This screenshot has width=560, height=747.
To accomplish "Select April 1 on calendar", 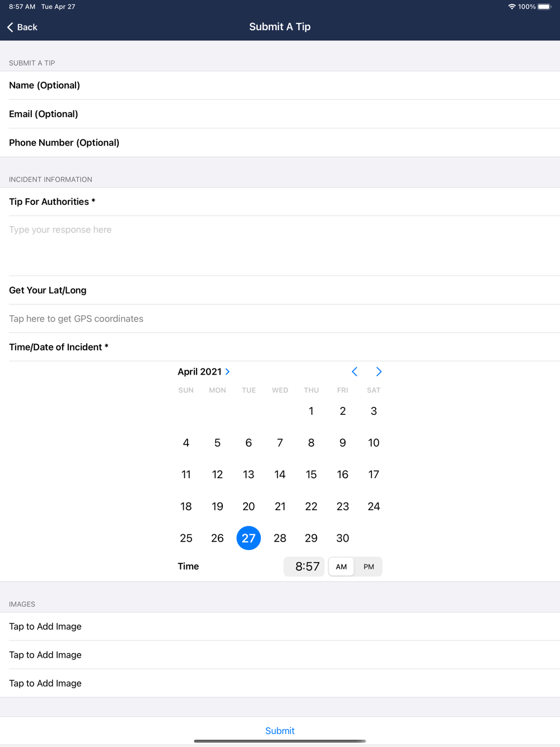I will pyautogui.click(x=311, y=411).
